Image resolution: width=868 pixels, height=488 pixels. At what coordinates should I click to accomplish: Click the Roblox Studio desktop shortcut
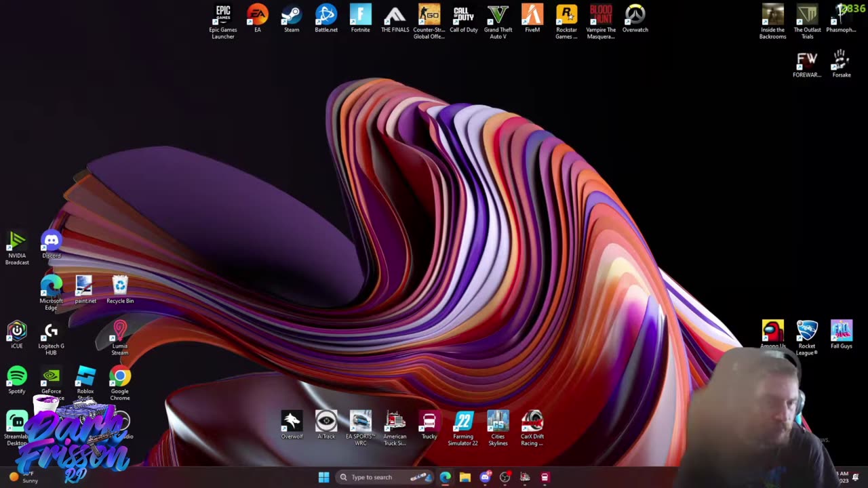(85, 382)
